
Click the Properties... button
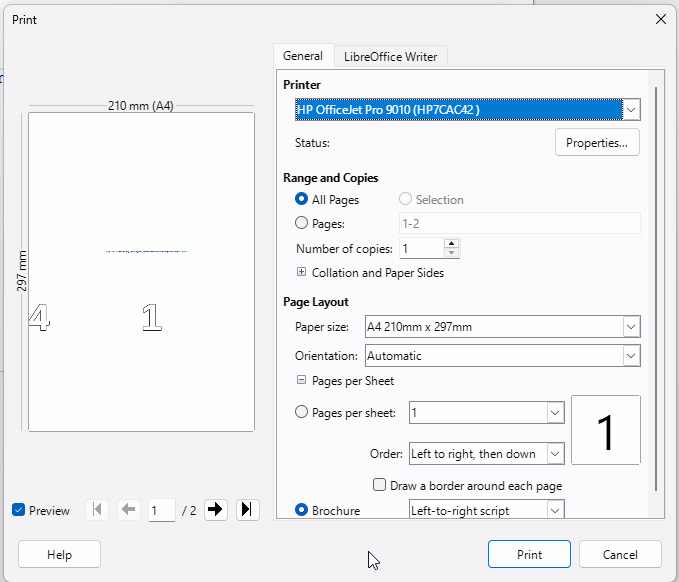click(x=597, y=143)
